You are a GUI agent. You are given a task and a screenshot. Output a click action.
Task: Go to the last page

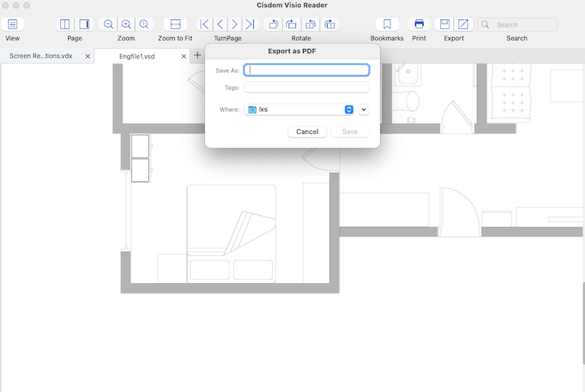[250, 25]
